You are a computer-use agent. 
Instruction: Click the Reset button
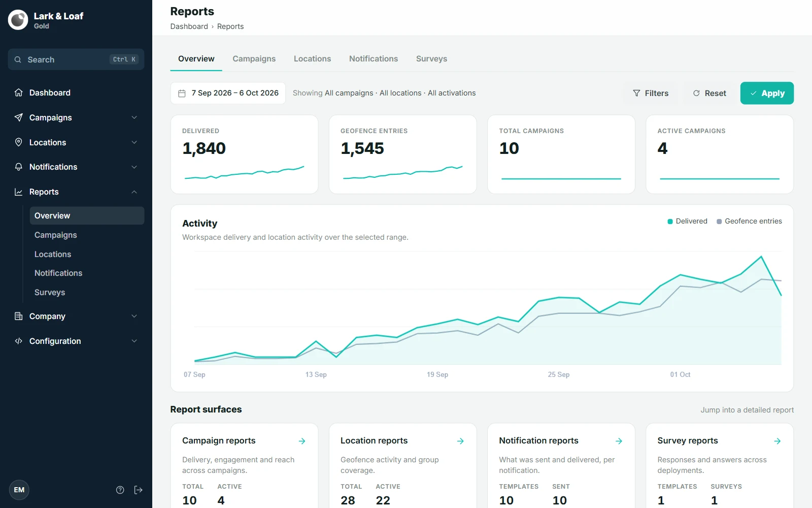click(709, 93)
